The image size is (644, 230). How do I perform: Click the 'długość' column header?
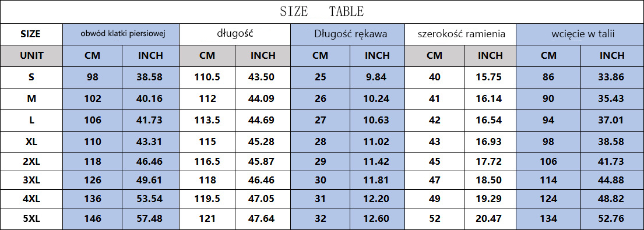[235, 34]
